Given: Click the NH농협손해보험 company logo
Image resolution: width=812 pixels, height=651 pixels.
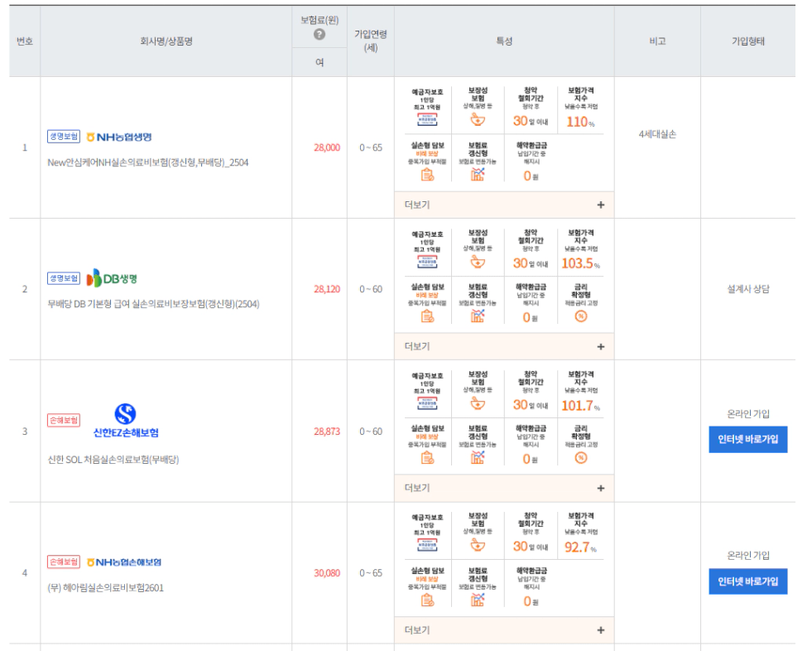Looking at the screenshot, I should [x=123, y=562].
